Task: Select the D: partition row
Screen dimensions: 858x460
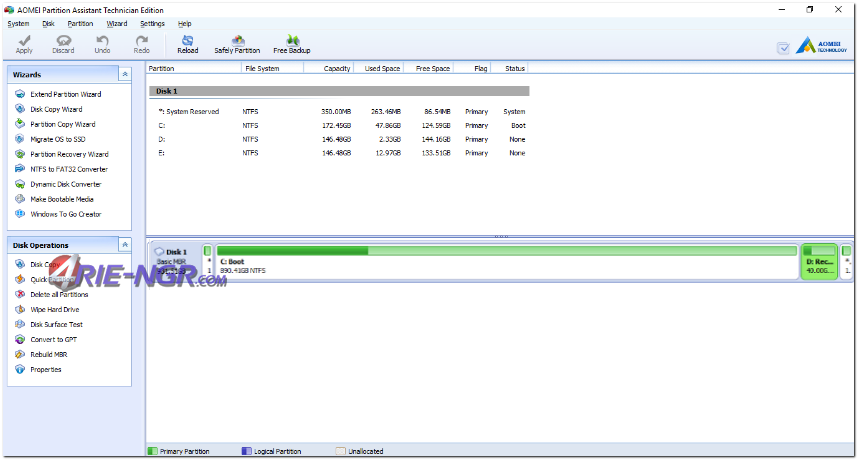Action: tap(339, 139)
